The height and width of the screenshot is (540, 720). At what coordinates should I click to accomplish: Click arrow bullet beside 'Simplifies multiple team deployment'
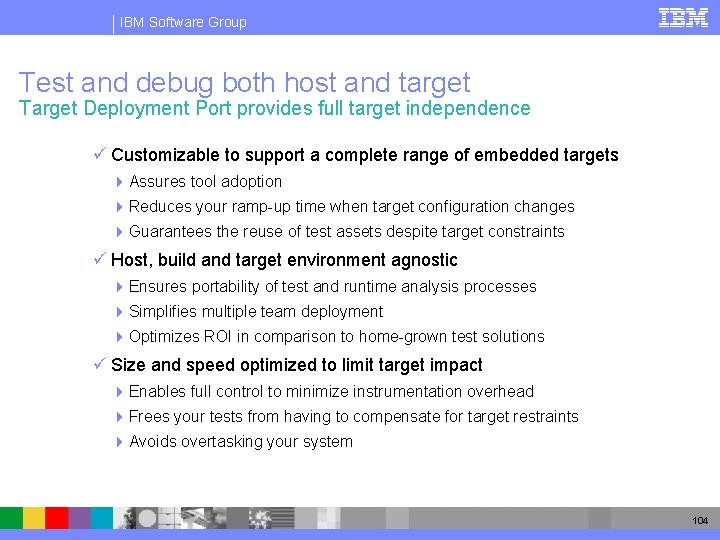click(119, 312)
